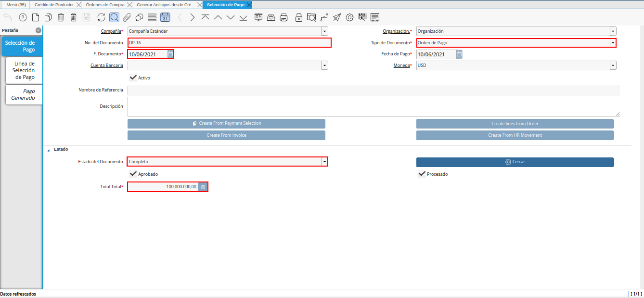Expand the Cuenta Bancaria dropdown

coord(324,65)
